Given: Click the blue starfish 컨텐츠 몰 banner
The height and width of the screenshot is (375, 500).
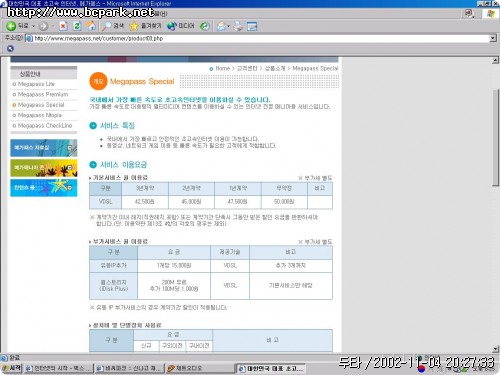Looking at the screenshot, I should coord(44,188).
